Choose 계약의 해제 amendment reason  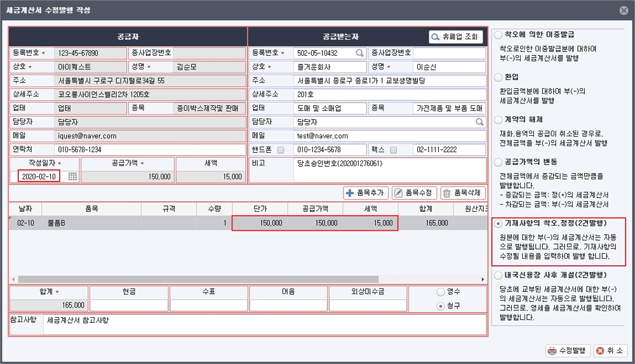(x=498, y=120)
